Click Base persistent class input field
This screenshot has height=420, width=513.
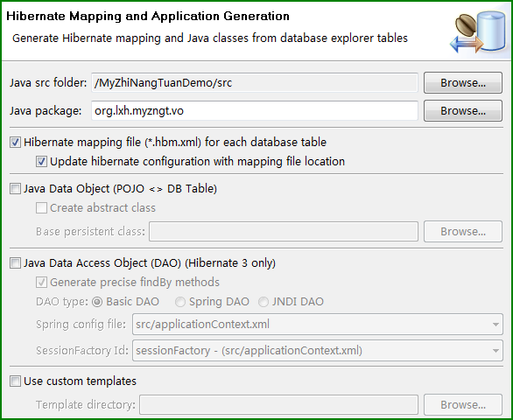pyautogui.click(x=284, y=232)
